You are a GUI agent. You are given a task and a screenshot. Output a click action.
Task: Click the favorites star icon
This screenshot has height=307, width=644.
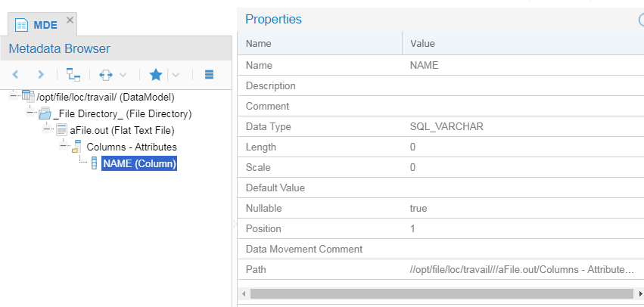(156, 75)
